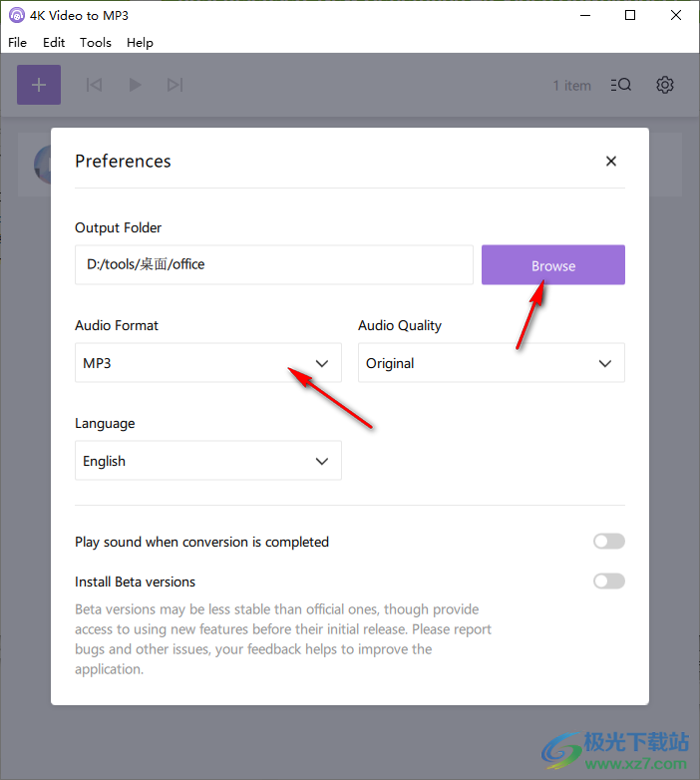
Task: Enable play sound when conversion completes
Action: (609, 542)
